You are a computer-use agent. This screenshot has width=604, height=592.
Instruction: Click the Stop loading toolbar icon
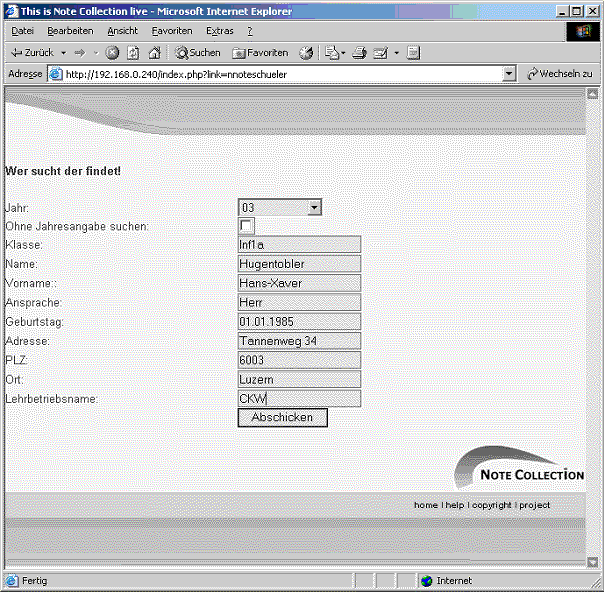(x=112, y=53)
